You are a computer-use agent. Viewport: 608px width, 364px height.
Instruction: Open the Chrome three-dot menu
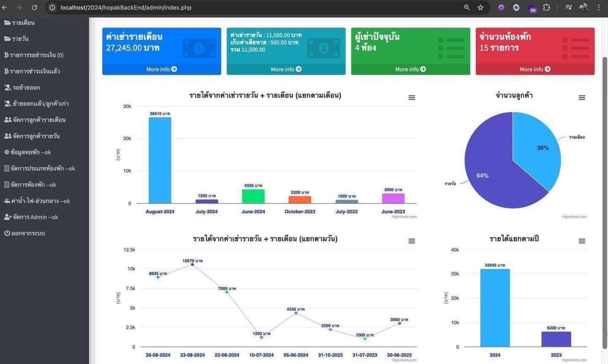click(599, 7)
